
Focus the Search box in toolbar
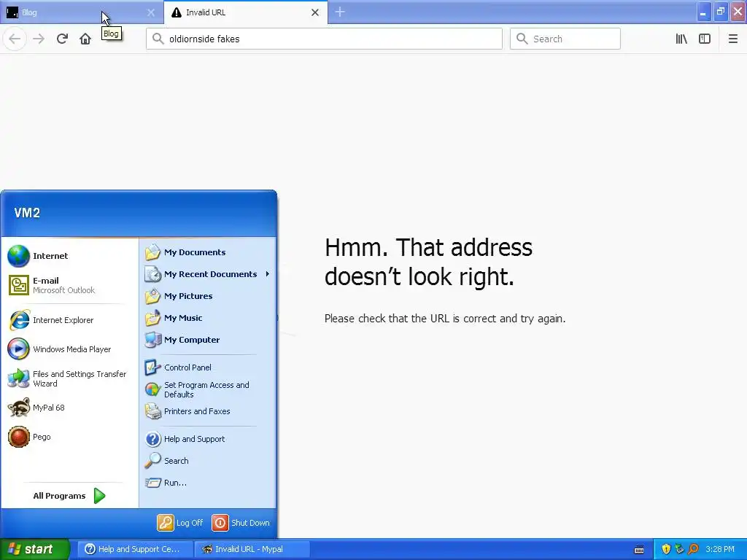[x=565, y=39]
